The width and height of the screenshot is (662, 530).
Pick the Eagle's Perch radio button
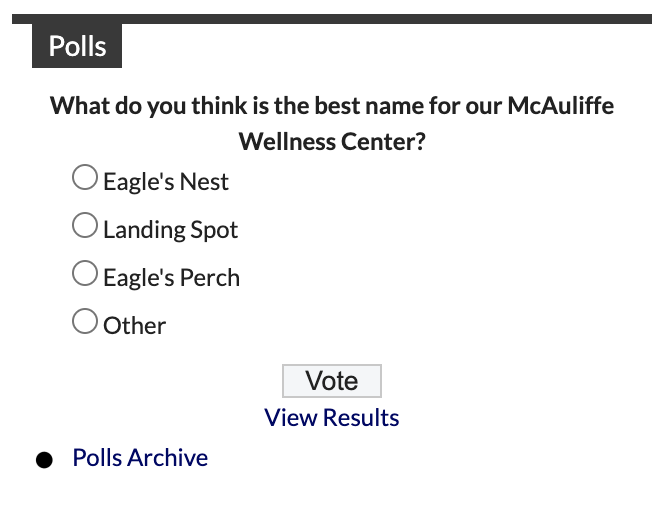click(86, 274)
